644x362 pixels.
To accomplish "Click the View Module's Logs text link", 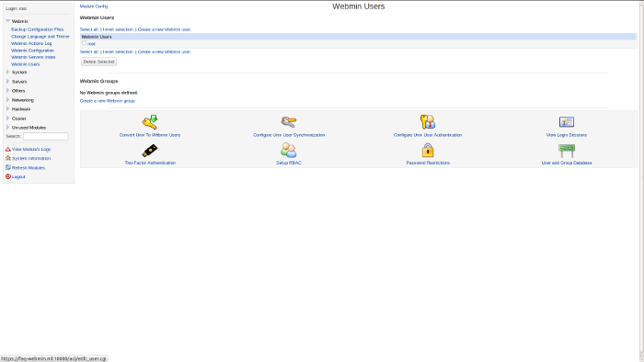I will 31,149.
